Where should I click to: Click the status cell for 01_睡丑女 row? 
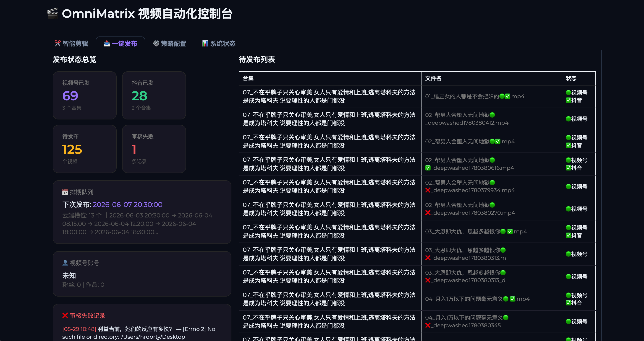[579, 96]
